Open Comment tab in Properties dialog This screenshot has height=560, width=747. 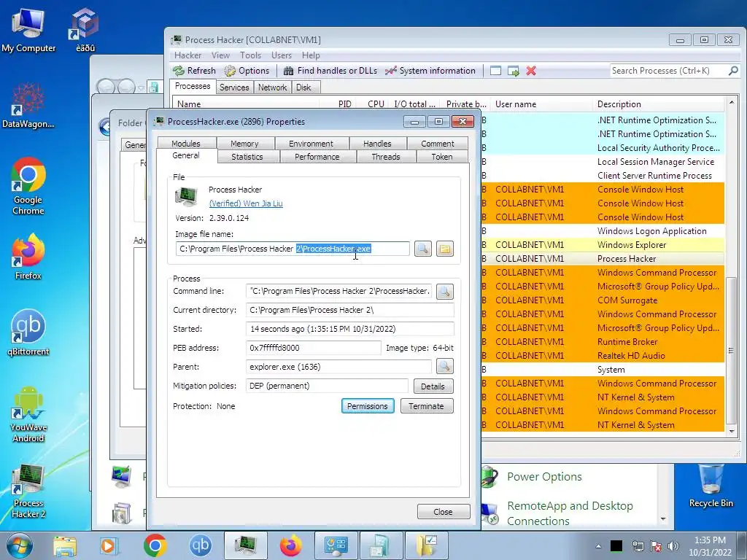[438, 144]
